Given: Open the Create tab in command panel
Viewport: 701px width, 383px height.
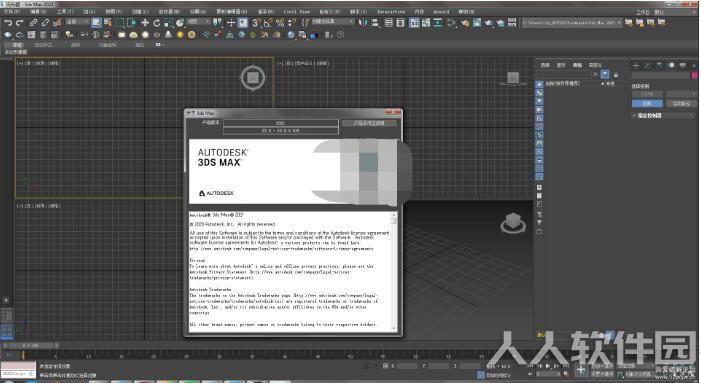Looking at the screenshot, I should point(636,66).
